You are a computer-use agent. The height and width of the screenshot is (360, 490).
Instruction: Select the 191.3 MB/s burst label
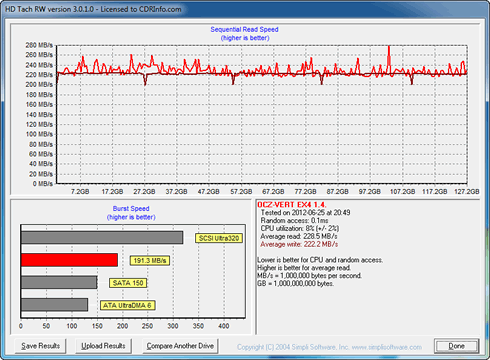[x=150, y=261]
